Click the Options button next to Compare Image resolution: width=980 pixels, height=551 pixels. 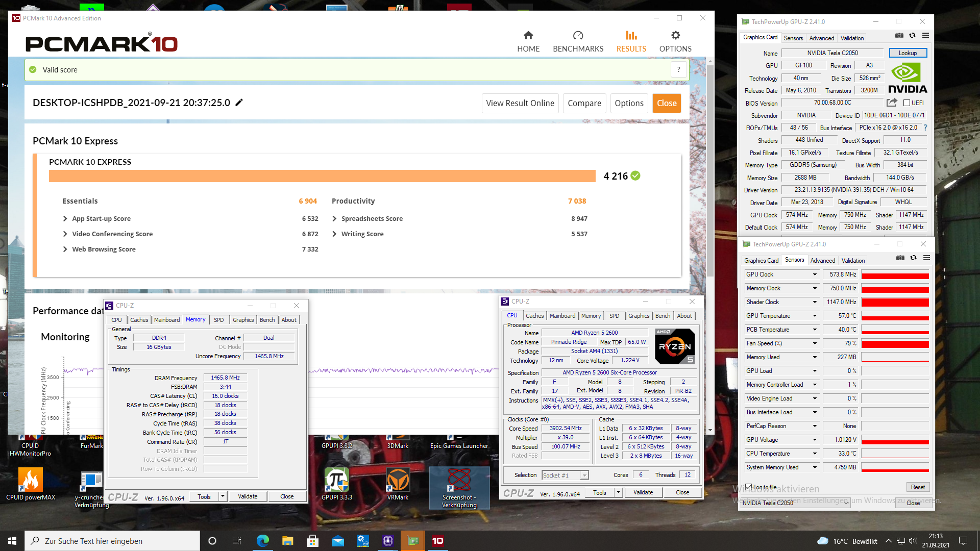tap(629, 103)
